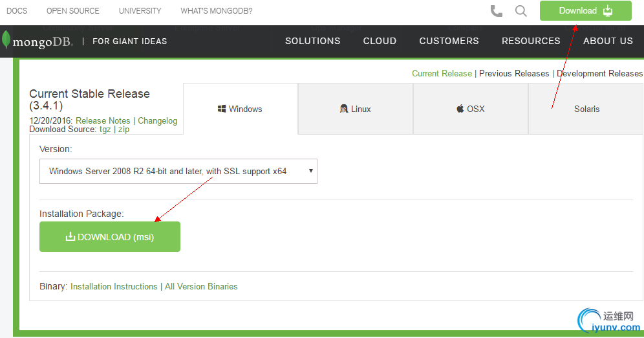
Task: View Previous Releases
Action: [514, 73]
